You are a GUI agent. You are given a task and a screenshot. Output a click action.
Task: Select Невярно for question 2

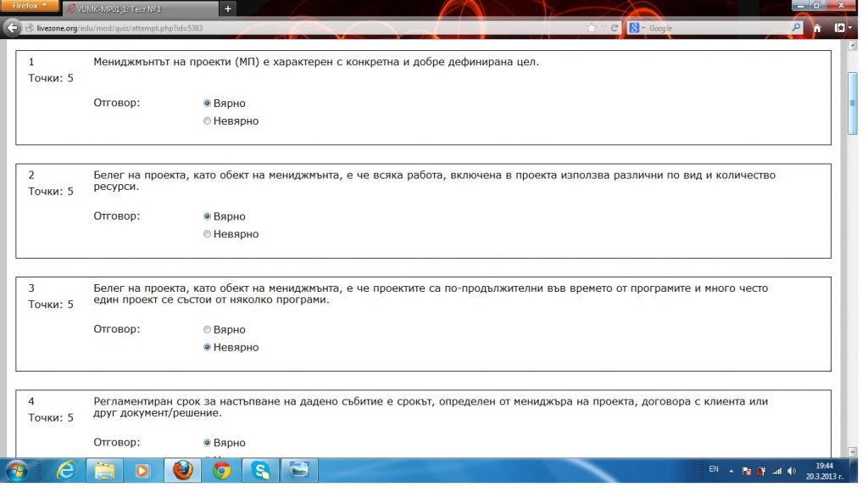point(207,234)
